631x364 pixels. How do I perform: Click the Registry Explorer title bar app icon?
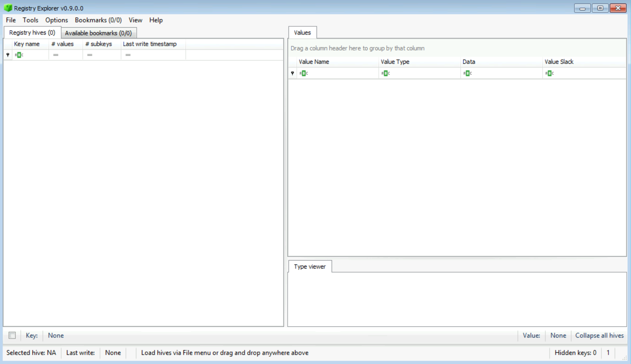point(8,8)
